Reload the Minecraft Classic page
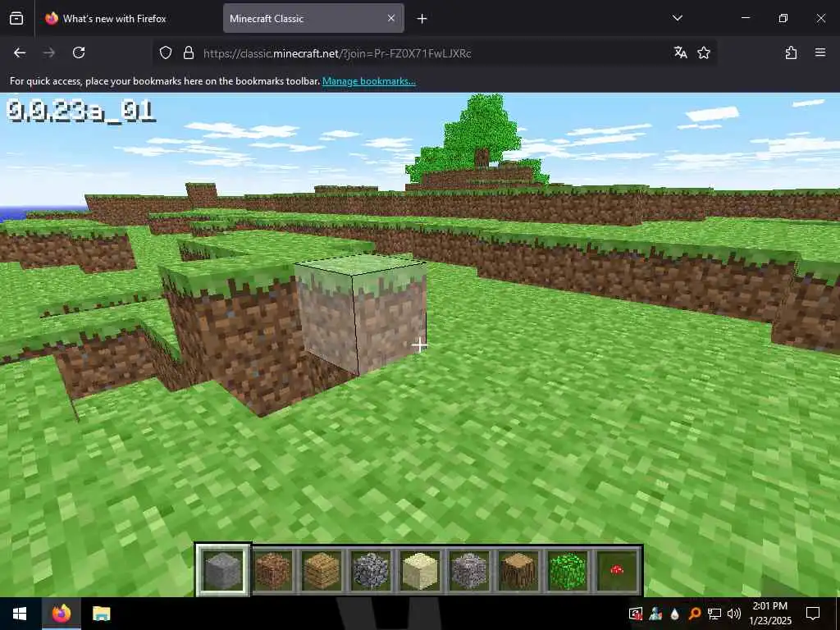This screenshot has height=630, width=840. tap(79, 52)
